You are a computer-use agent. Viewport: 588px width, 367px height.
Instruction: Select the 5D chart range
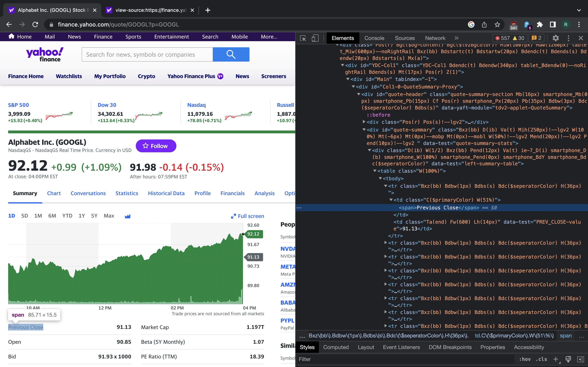pyautogui.click(x=24, y=216)
